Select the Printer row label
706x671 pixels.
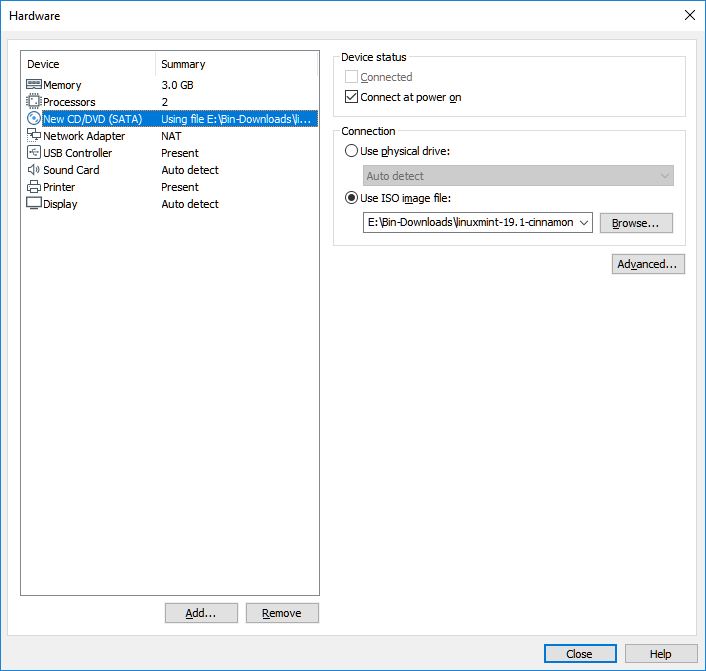point(59,187)
